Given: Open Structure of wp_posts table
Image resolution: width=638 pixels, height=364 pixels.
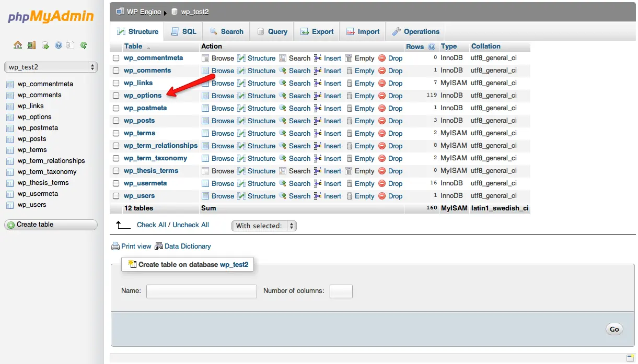Looking at the screenshot, I should tap(256, 121).
